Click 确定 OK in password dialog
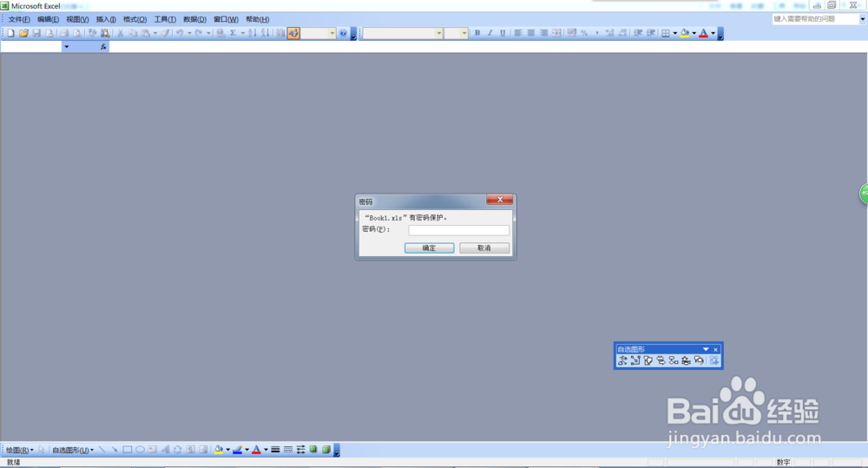Image resolution: width=868 pixels, height=468 pixels. 429,248
